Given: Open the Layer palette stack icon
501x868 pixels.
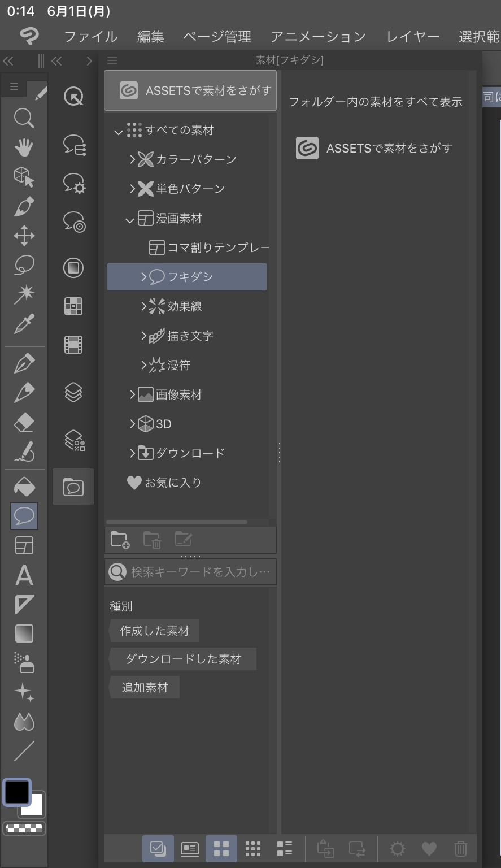Looking at the screenshot, I should tap(73, 392).
